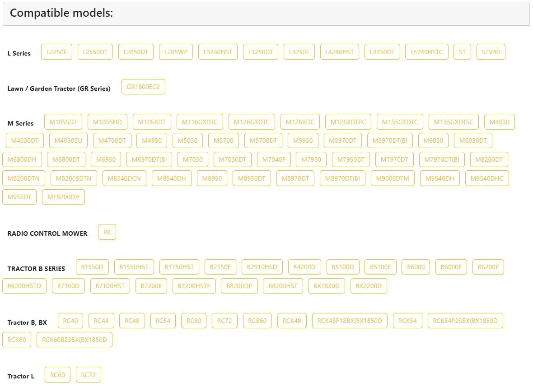Viewport: 533px width, 392px height.
Task: Open the L3250F model tag
Action: click(x=299, y=52)
